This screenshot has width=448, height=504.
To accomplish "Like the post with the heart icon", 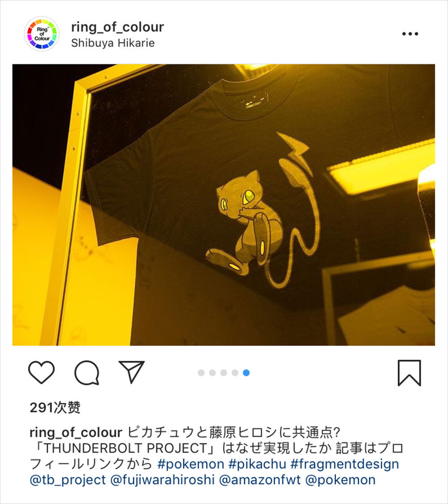I will click(42, 372).
